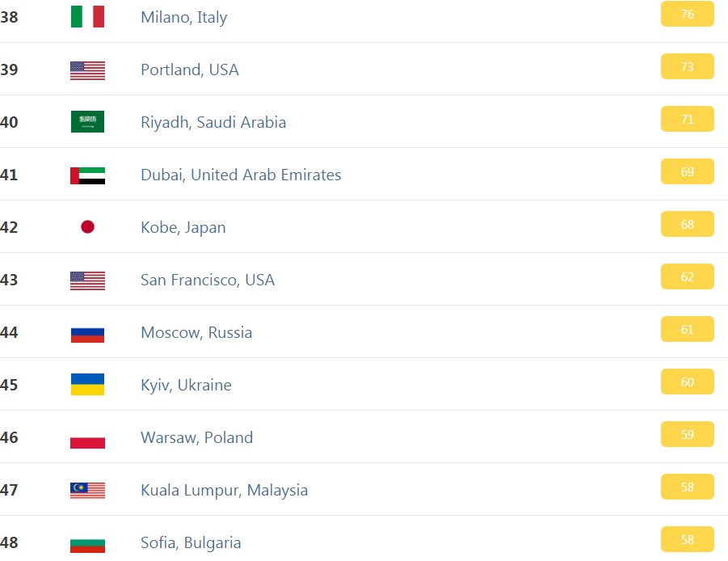
Task: Open the Riyadh, Saudi Arabia link
Action: click(213, 122)
